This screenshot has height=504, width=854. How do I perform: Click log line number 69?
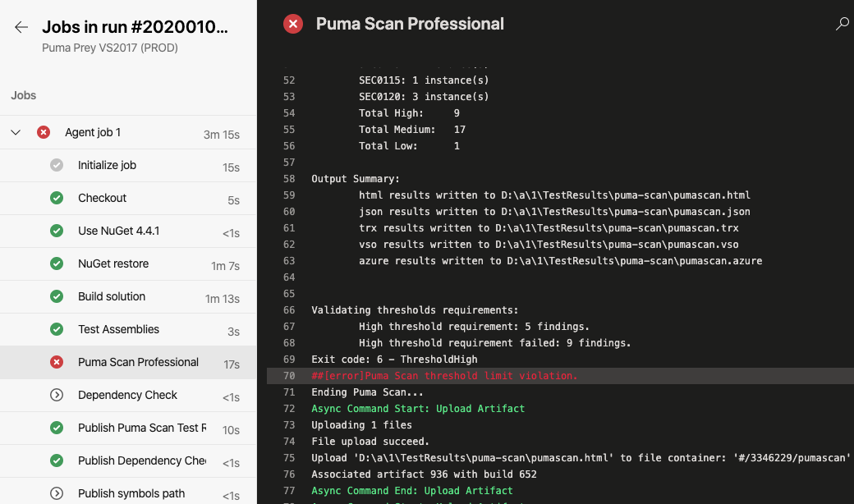click(x=288, y=360)
